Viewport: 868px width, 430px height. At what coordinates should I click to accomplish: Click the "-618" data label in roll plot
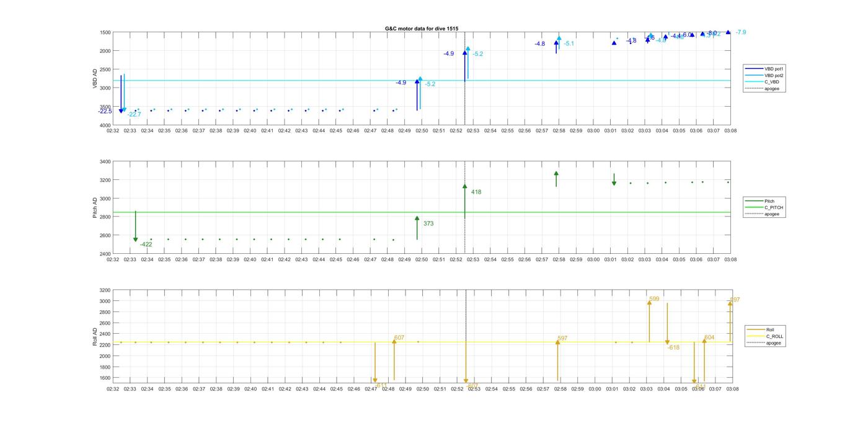click(x=673, y=348)
